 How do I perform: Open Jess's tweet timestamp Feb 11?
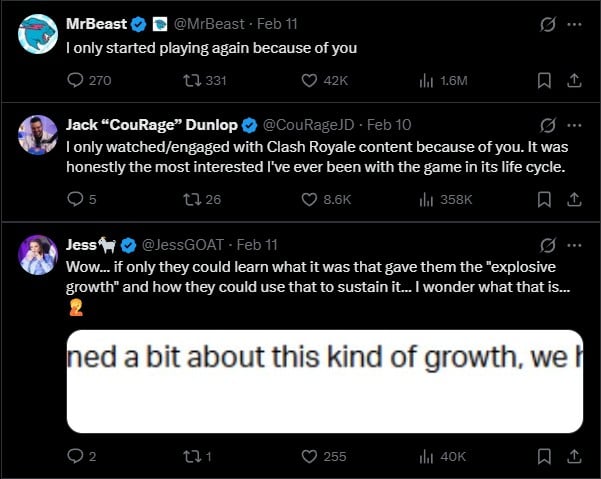(258, 245)
